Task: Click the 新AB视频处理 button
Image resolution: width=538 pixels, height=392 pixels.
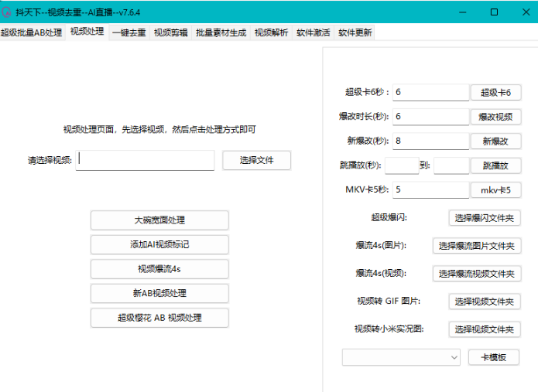Action: tap(159, 293)
